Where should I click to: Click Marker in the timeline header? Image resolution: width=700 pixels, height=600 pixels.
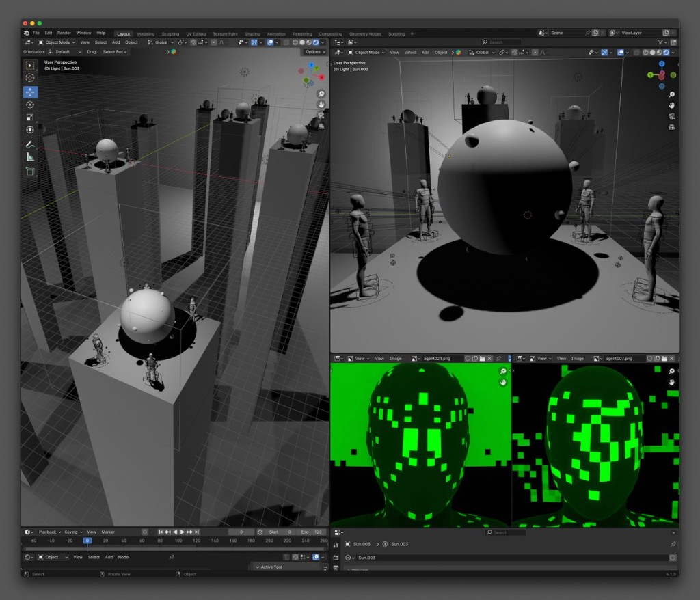pyautogui.click(x=108, y=532)
